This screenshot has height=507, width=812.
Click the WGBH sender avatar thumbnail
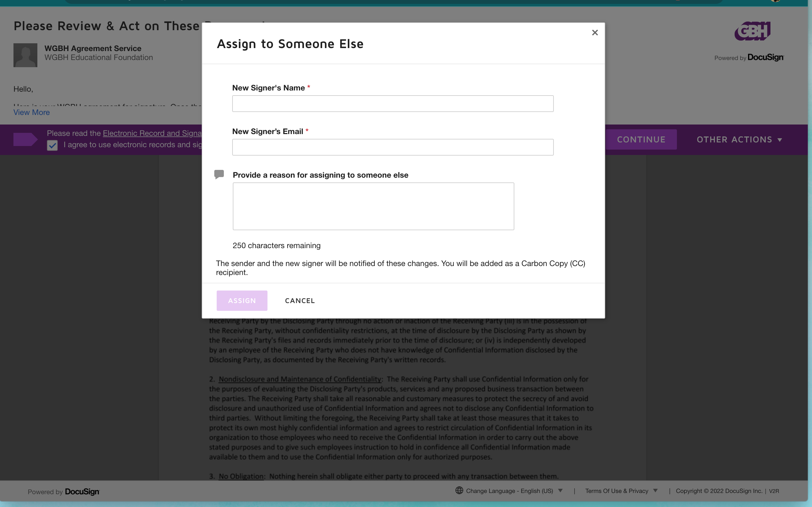point(25,55)
